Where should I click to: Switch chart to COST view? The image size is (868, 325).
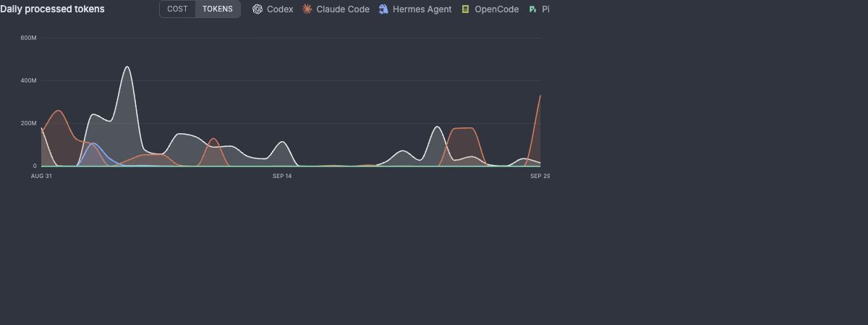tap(177, 9)
